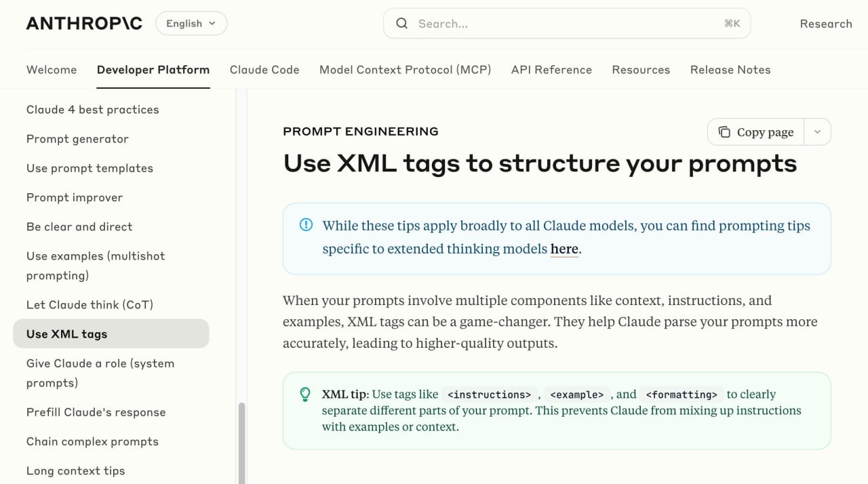Click the magnifying glass search icon

pyautogui.click(x=402, y=24)
